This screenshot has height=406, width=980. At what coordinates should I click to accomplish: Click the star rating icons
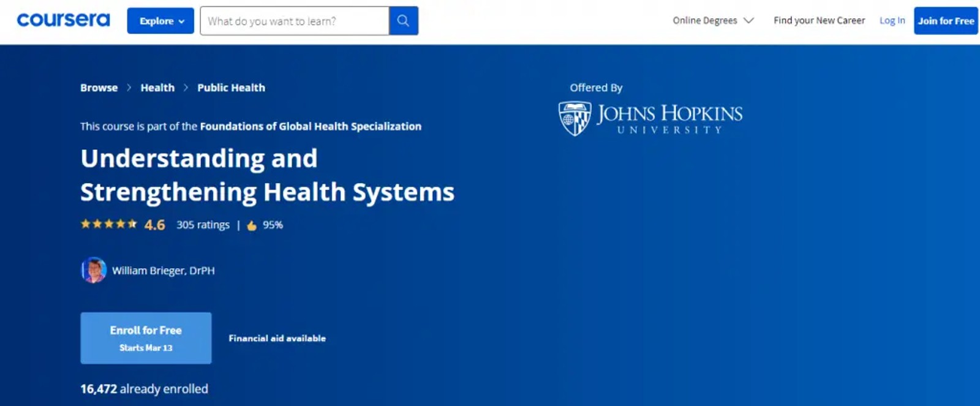coord(108,224)
